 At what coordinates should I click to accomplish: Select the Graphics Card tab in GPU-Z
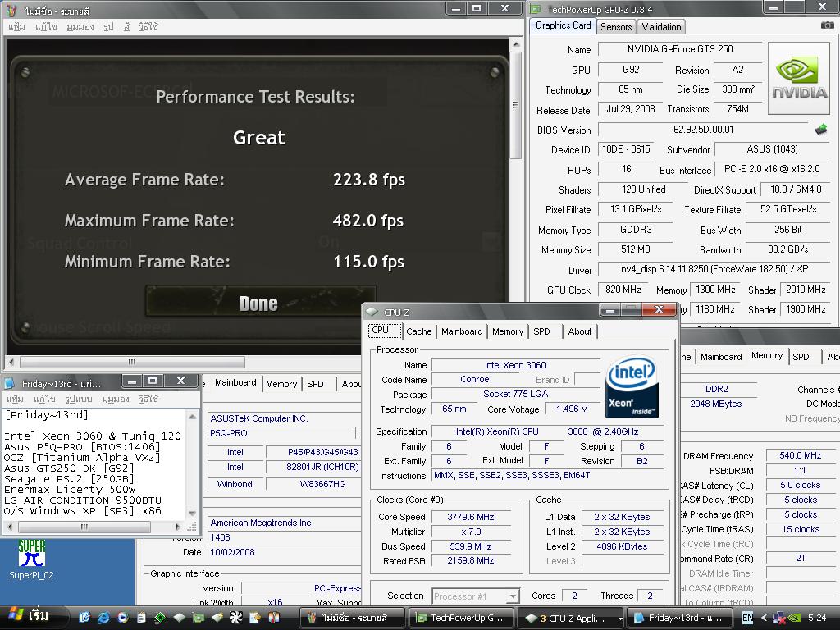tap(563, 25)
